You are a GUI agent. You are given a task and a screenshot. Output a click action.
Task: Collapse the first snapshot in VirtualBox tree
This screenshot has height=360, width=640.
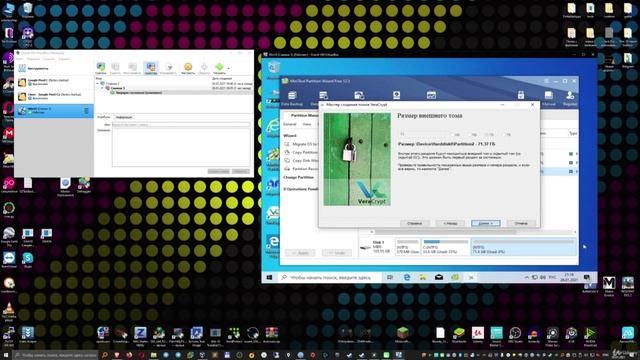click(98, 83)
